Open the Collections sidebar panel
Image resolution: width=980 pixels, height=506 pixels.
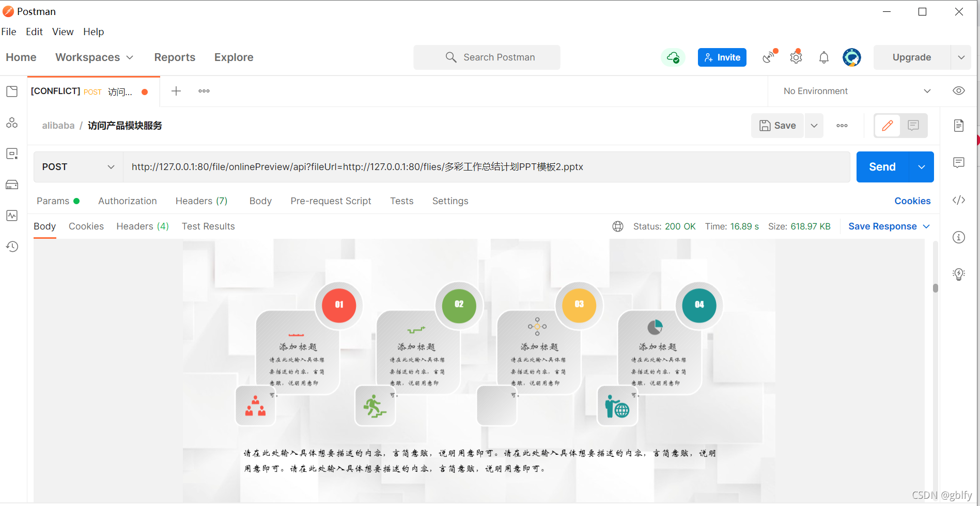tap(12, 91)
